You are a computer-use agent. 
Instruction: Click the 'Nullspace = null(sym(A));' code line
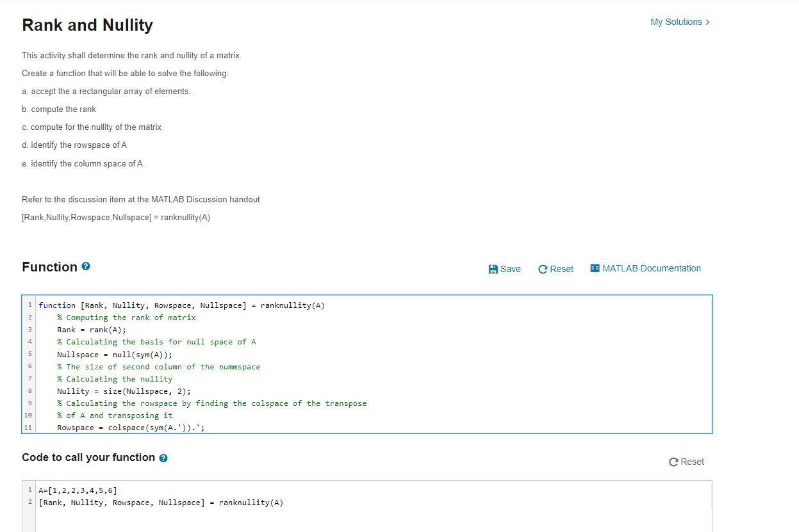click(x=115, y=355)
